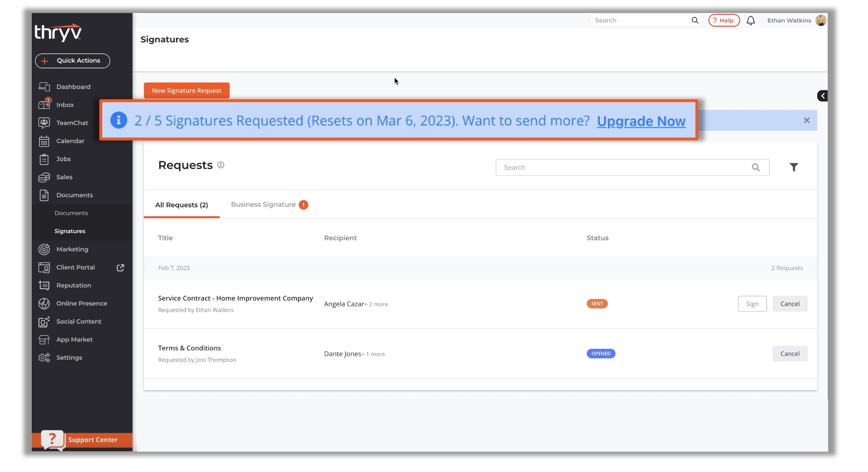Screen dimensions: 868x472
Task: Click the blue info icon in banner
Action: click(119, 120)
